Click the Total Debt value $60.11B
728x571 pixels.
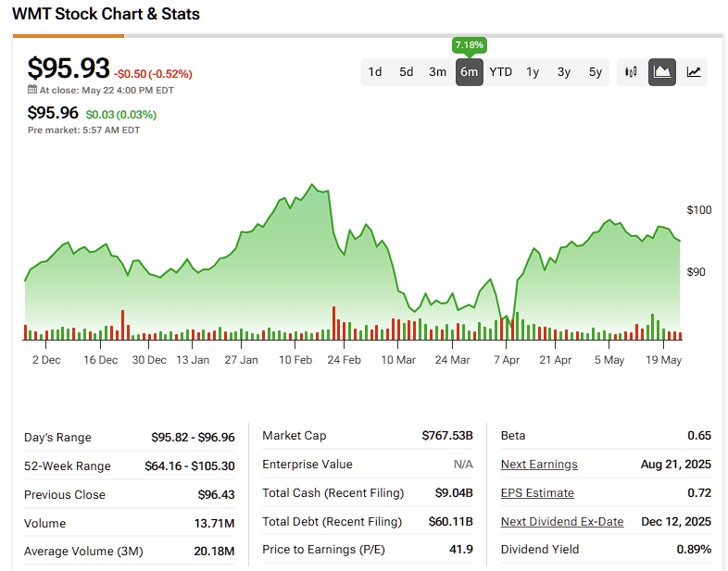tap(451, 522)
